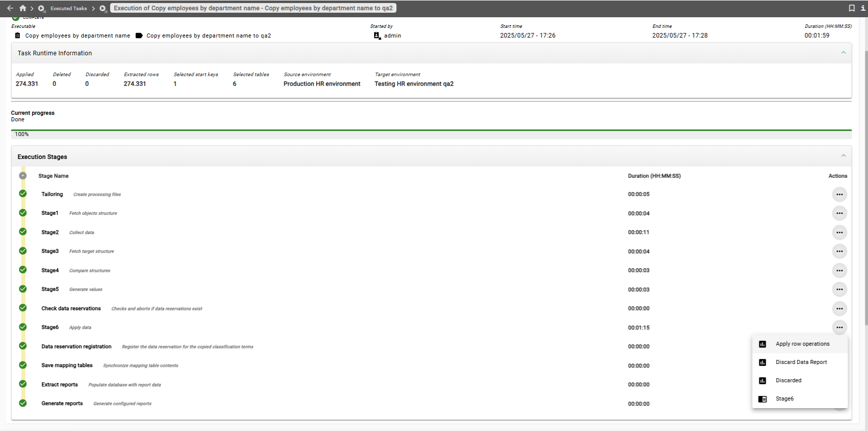
Task: Click the Duration column header in stages
Action: point(654,176)
